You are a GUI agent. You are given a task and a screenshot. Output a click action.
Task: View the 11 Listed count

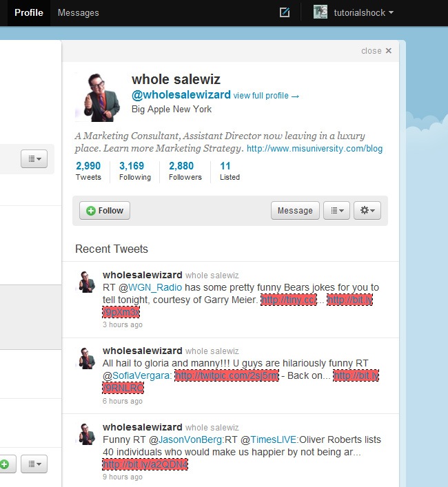pyautogui.click(x=230, y=171)
